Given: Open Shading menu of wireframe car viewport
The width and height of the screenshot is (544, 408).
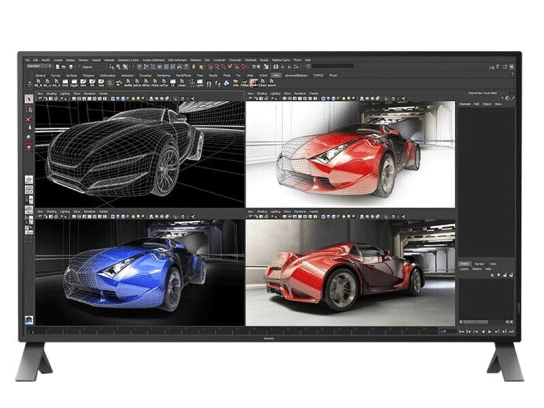Looking at the screenshot, I should 51,94.
